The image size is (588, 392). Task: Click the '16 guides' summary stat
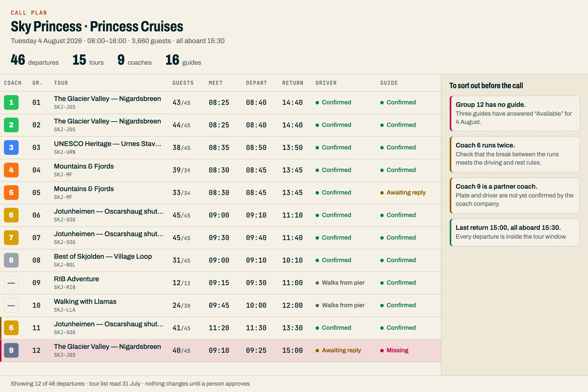click(x=183, y=60)
